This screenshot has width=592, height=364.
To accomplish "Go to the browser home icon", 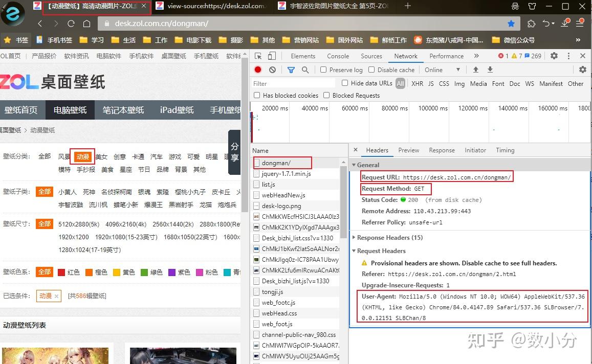I will [87, 24].
